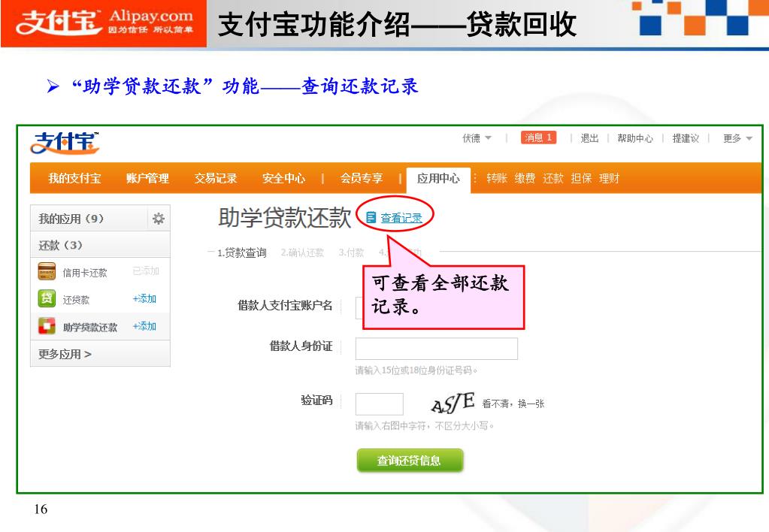
Task: Open the 消息 1 notification badge
Action: point(538,138)
